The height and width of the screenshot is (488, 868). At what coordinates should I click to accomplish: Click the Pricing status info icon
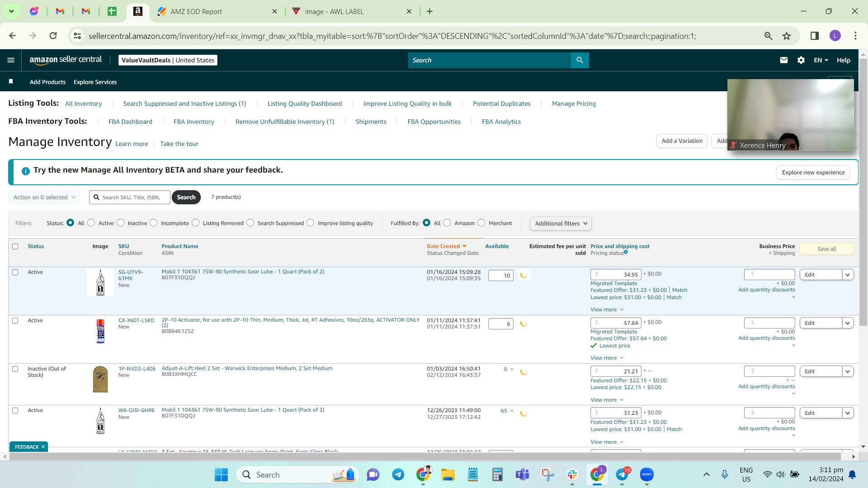[x=626, y=252]
